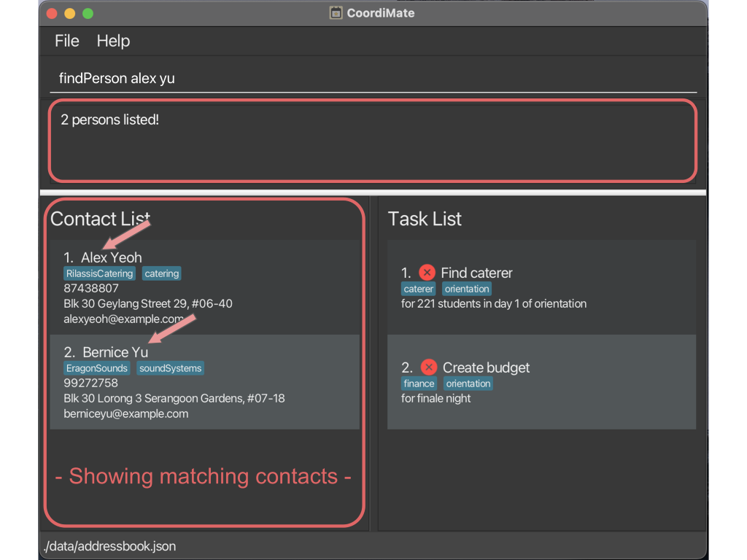Image resolution: width=747 pixels, height=560 pixels.
Task: Click the RilassisCatering tag on Alex Yeoh
Action: (x=99, y=273)
